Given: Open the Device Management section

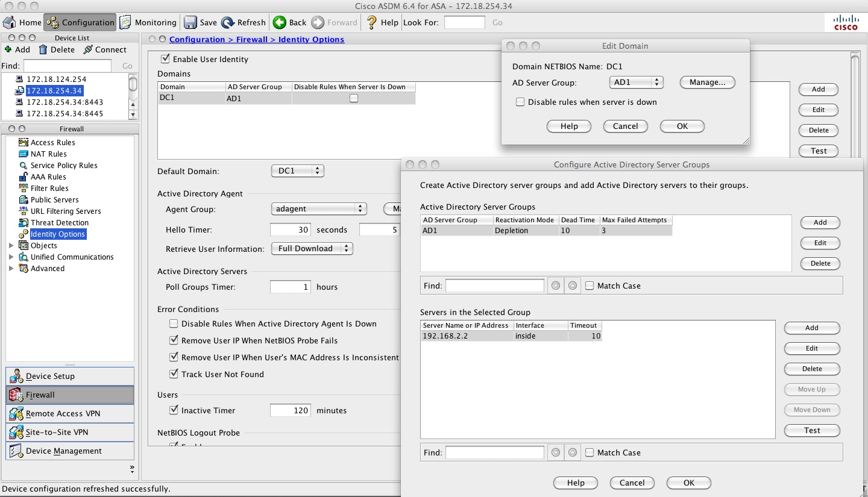Looking at the screenshot, I should click(70, 451).
